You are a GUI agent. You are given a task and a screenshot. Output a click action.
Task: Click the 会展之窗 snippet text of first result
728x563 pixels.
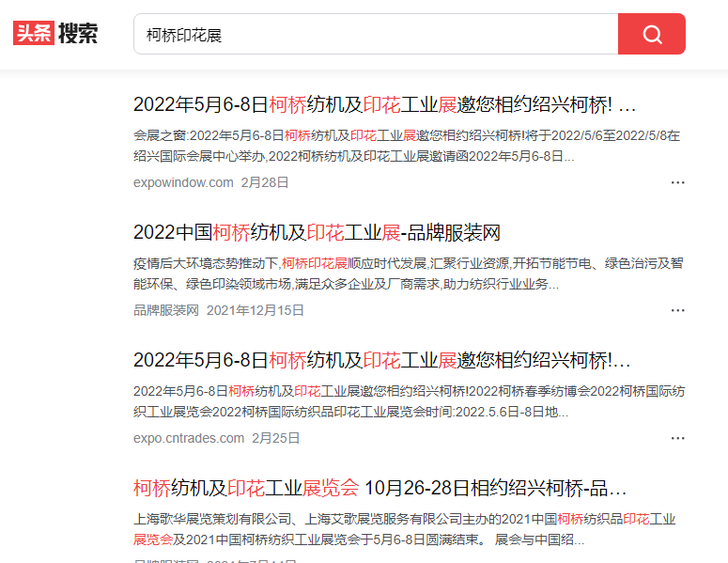click(x=406, y=145)
